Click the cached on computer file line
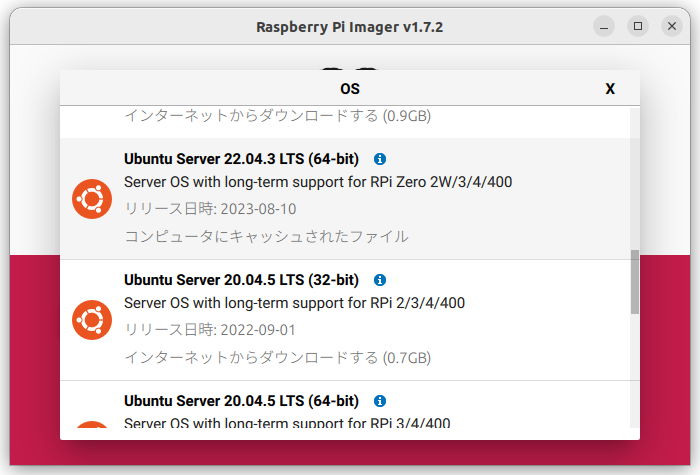700x475 pixels. [266, 237]
